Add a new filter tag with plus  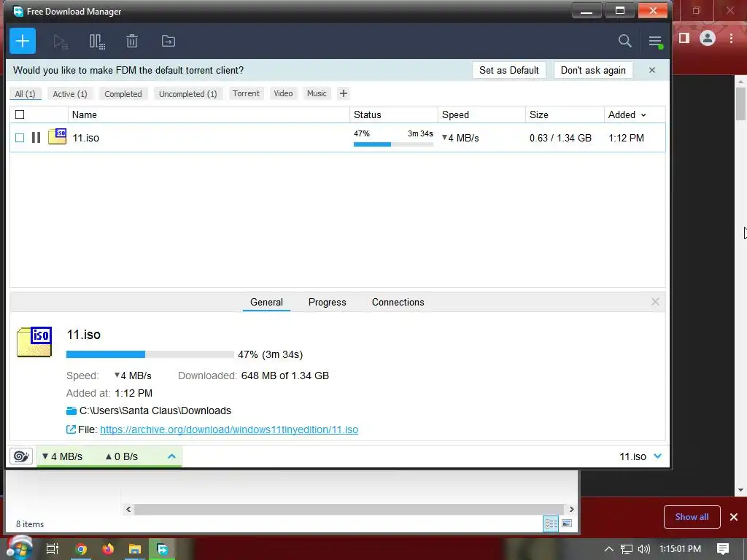pyautogui.click(x=343, y=93)
